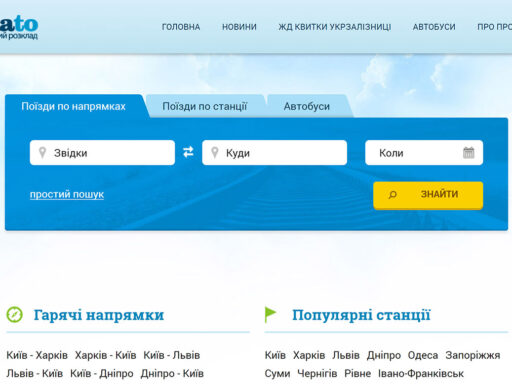Image resolution: width=512 pixels, height=384 pixels.
Task: Switch to Автобуси search tab
Action: (x=307, y=106)
